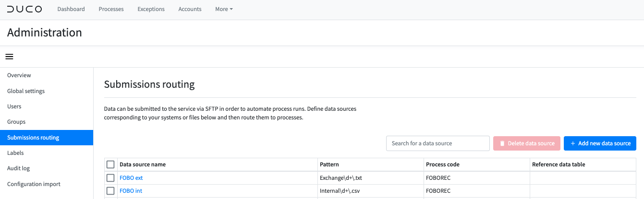Open the FOBO int data source link

coord(131,191)
